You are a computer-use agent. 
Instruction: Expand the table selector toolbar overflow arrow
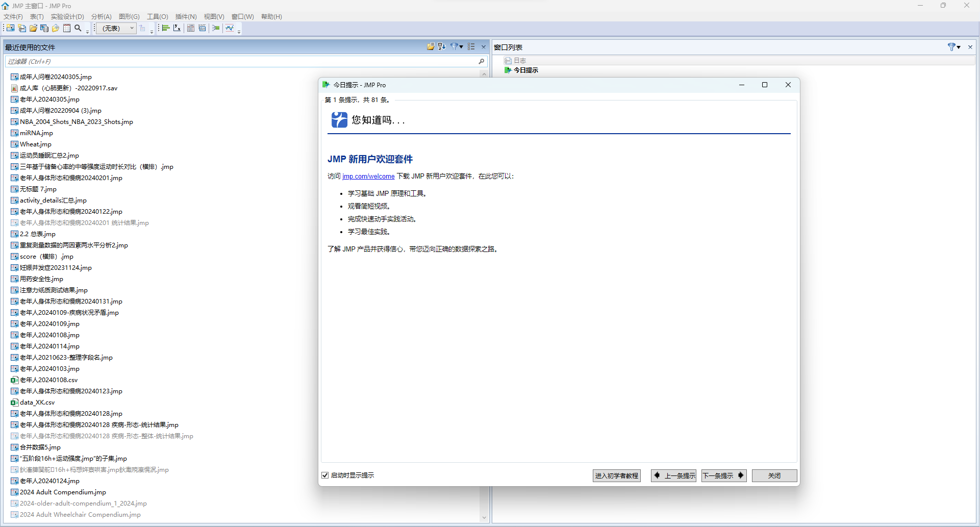(152, 32)
